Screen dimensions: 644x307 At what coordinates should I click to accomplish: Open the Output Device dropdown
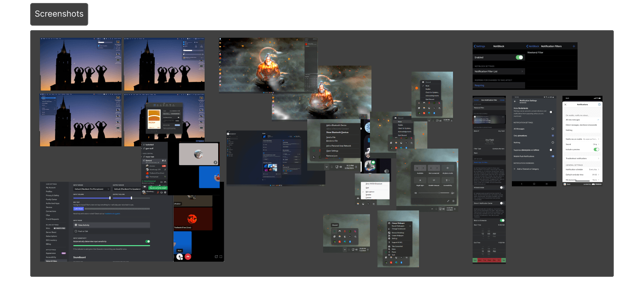coord(127,189)
